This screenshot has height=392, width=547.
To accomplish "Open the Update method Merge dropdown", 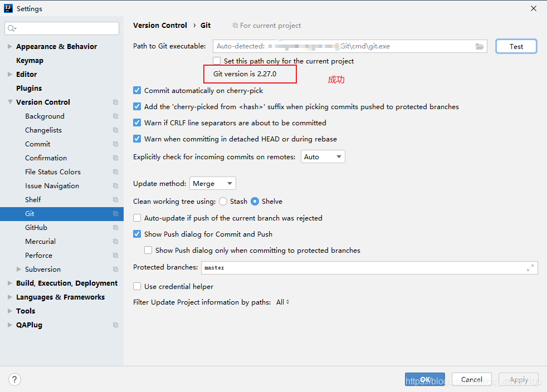I will [x=213, y=183].
